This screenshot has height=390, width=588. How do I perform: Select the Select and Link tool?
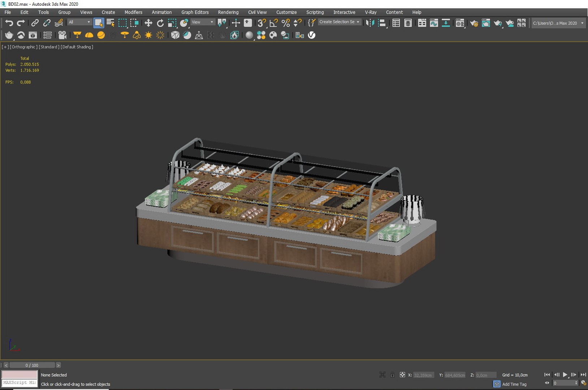[35, 23]
